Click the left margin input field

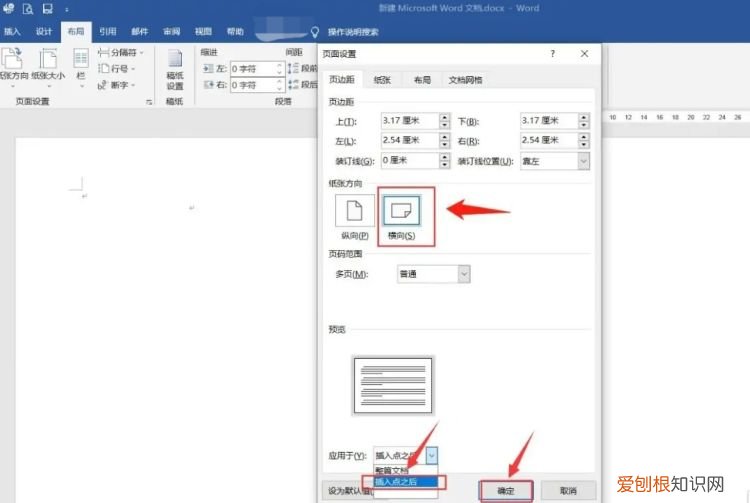point(409,140)
